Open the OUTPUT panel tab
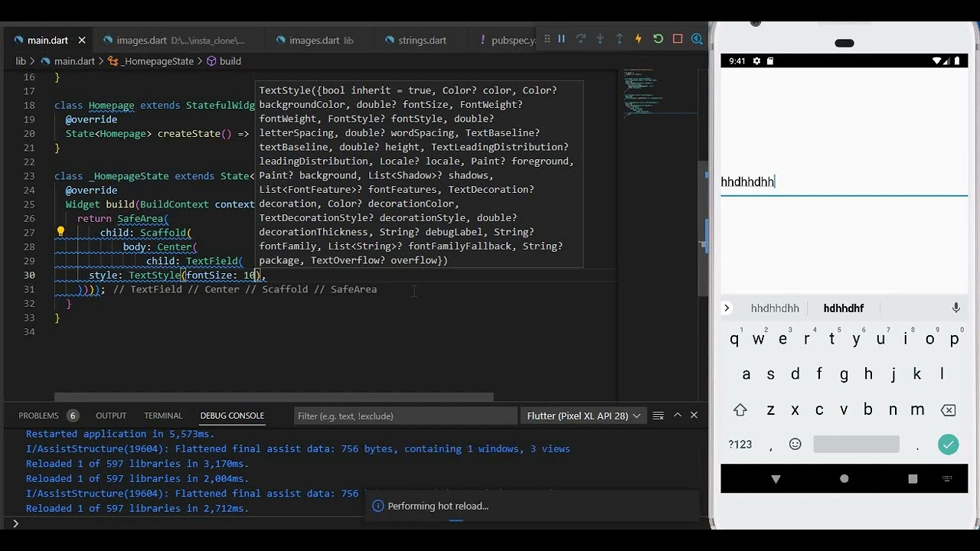This screenshot has height=551, width=980. [x=111, y=416]
